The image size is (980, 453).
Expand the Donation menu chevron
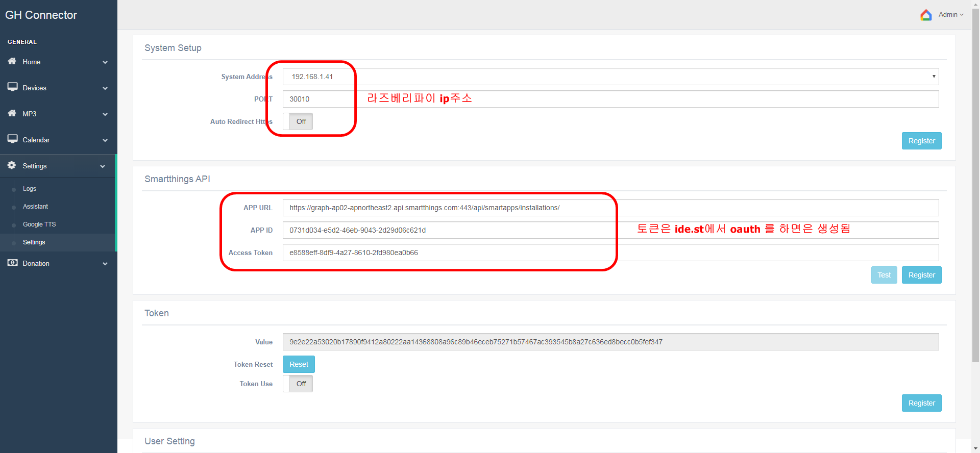[105, 264]
